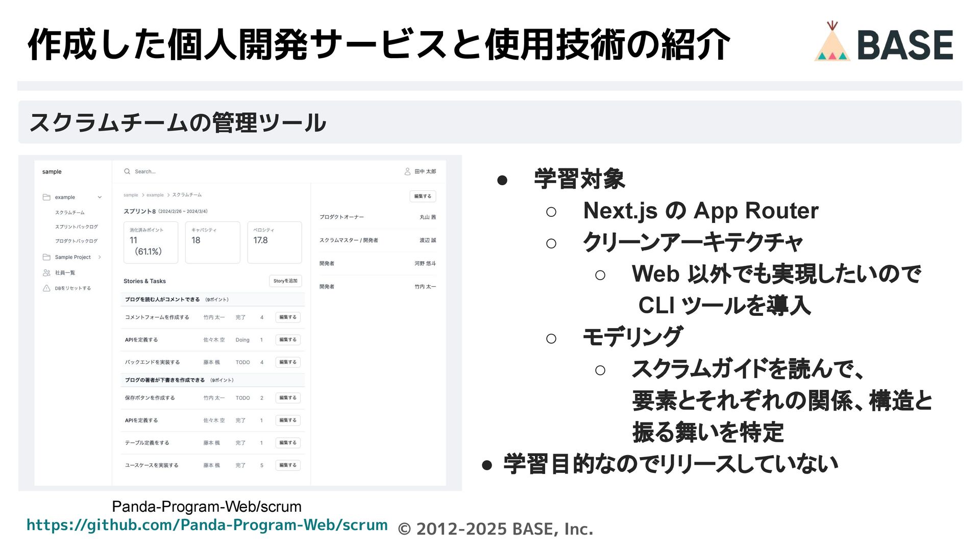
Task: Click the ユースケースを実装する task name
Action: pos(152,465)
